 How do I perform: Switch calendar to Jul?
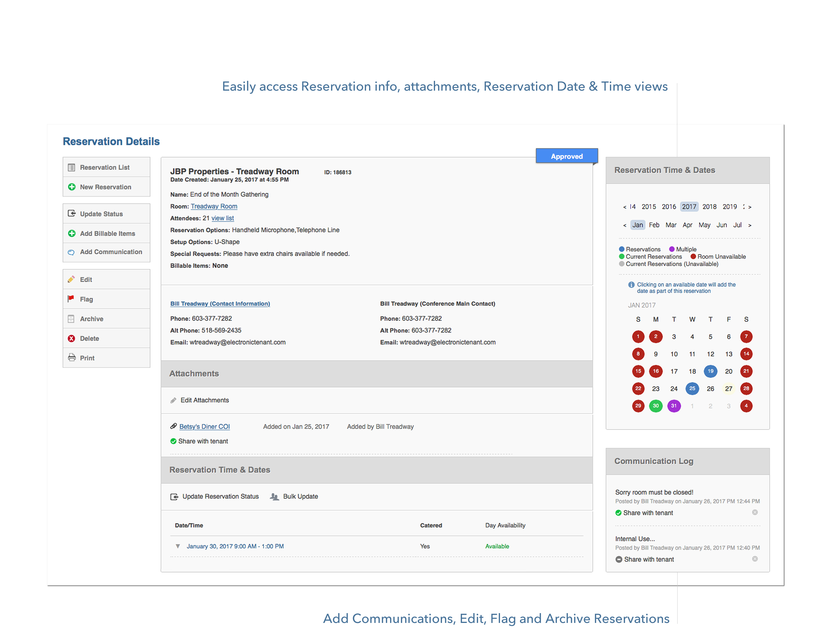738,225
